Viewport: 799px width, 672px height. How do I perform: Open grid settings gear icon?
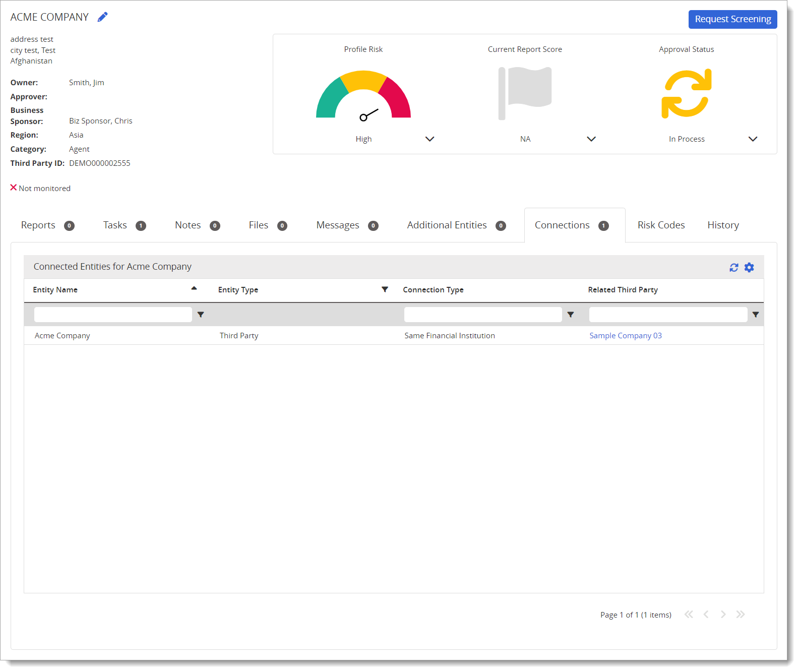[750, 268]
